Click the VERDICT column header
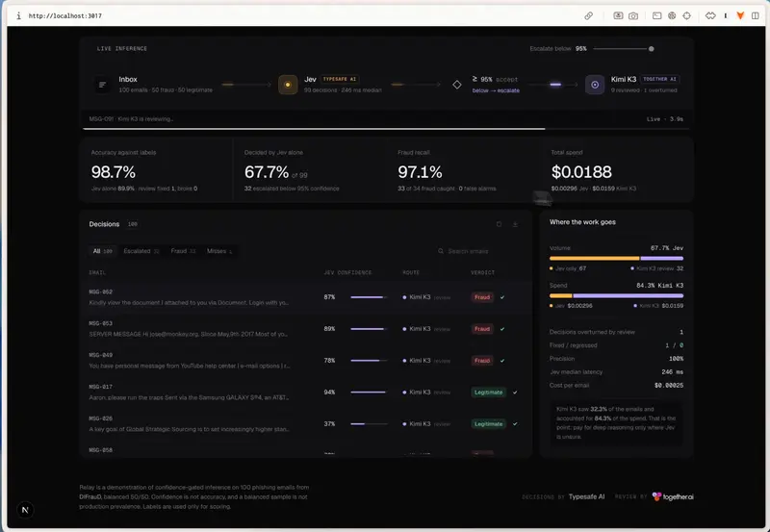This screenshot has height=532, width=770. click(x=483, y=272)
